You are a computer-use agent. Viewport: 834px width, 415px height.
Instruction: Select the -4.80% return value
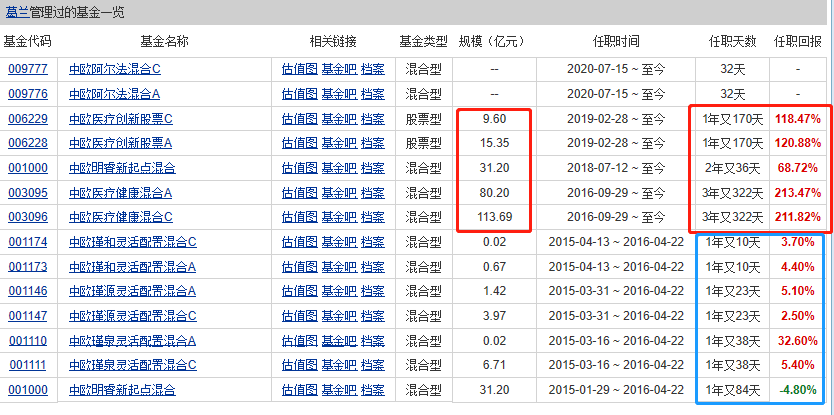(x=797, y=390)
